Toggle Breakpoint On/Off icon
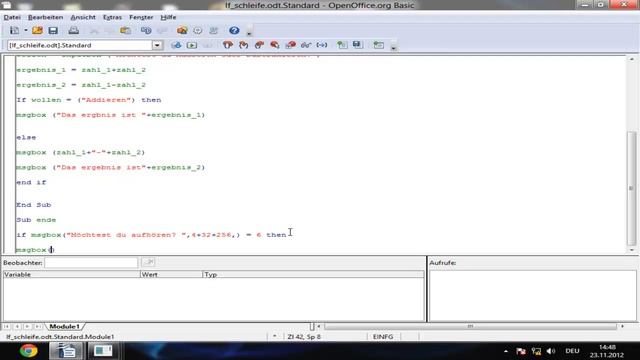Image resolution: width=640 pixels, height=360 pixels. click(275, 45)
